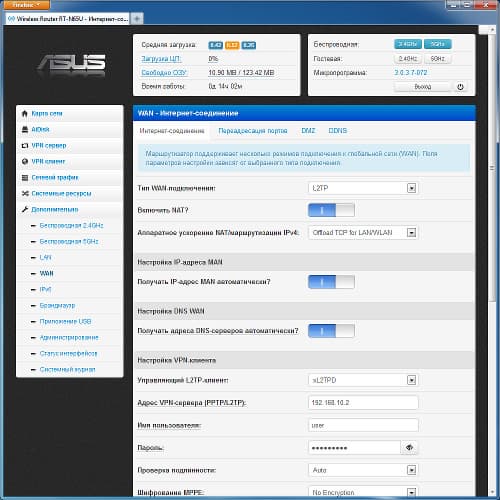Image resolution: width=500 pixels, height=500 pixels.
Task: Open the Брандмауэр sidebar item
Action: [57, 306]
